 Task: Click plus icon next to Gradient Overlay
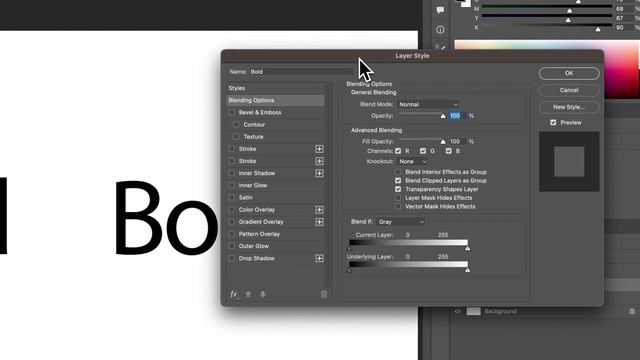click(319, 222)
